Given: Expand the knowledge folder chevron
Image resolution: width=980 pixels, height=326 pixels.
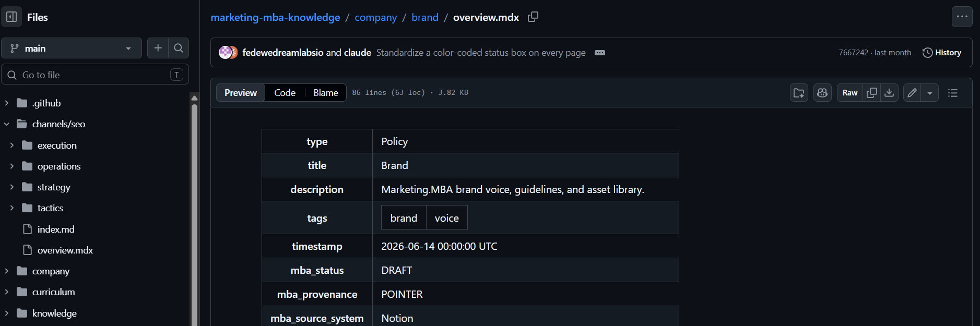Looking at the screenshot, I should [x=7, y=313].
